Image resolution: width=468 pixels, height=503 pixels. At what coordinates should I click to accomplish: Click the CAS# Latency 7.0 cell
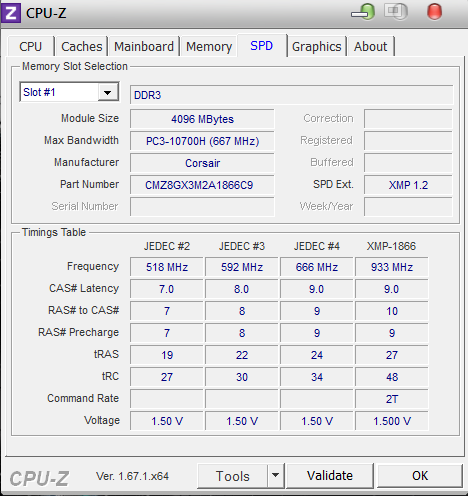(167, 289)
